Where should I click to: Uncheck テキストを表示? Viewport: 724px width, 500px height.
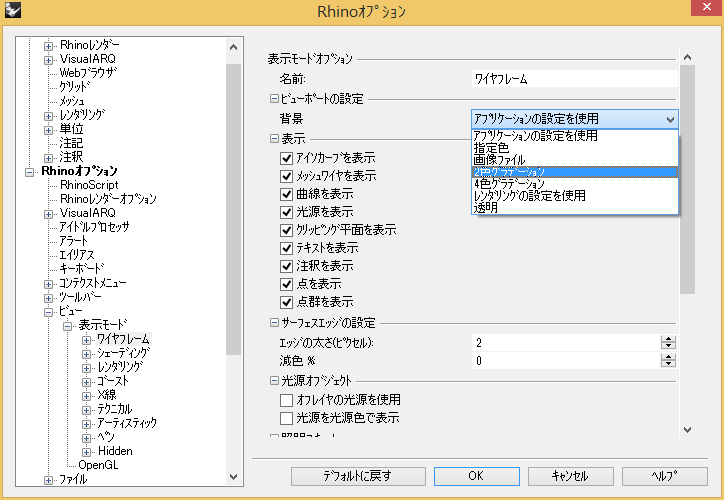[x=286, y=248]
